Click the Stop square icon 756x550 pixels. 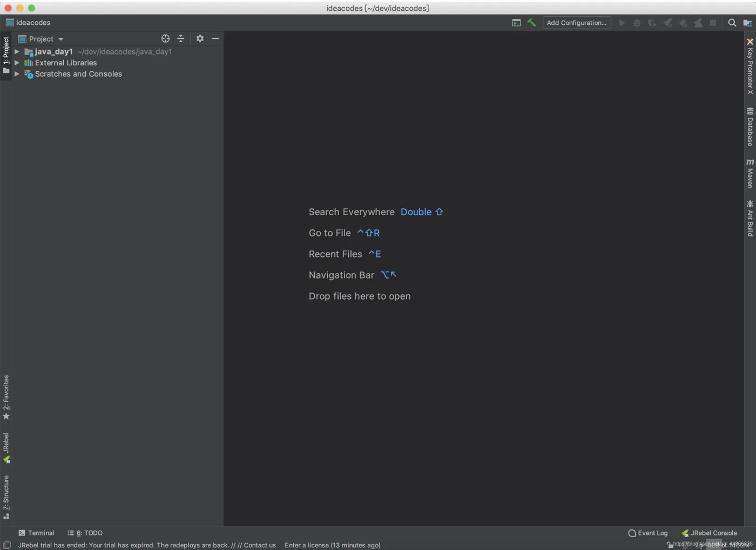(x=713, y=23)
